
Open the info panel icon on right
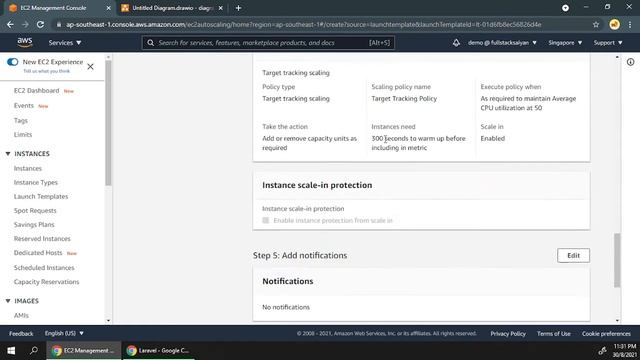coord(631,62)
